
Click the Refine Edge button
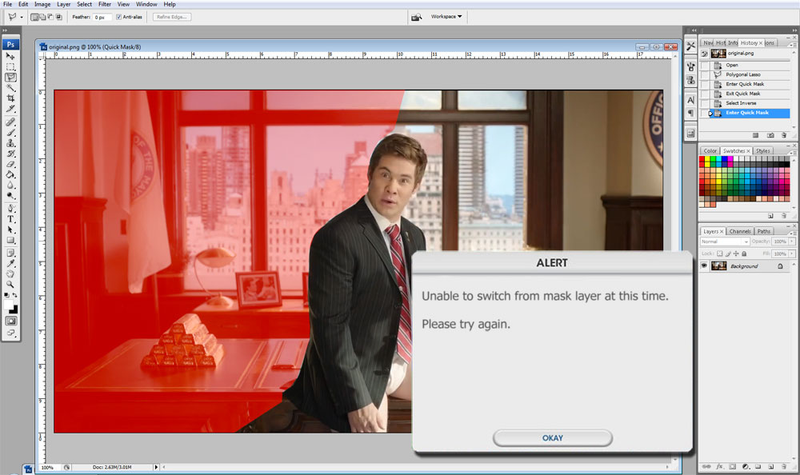tap(172, 17)
